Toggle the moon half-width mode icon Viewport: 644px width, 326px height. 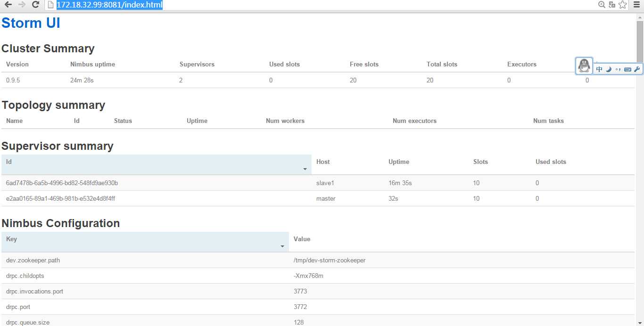pyautogui.click(x=608, y=69)
